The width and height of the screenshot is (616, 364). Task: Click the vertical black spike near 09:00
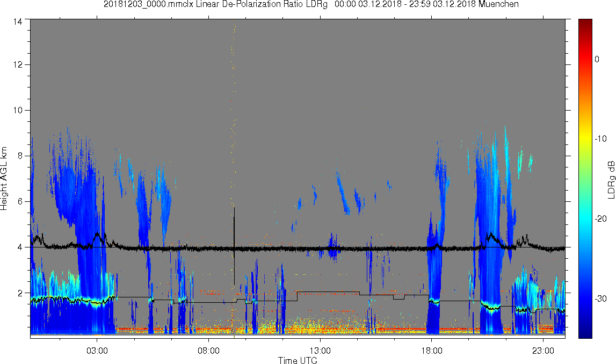234,246
